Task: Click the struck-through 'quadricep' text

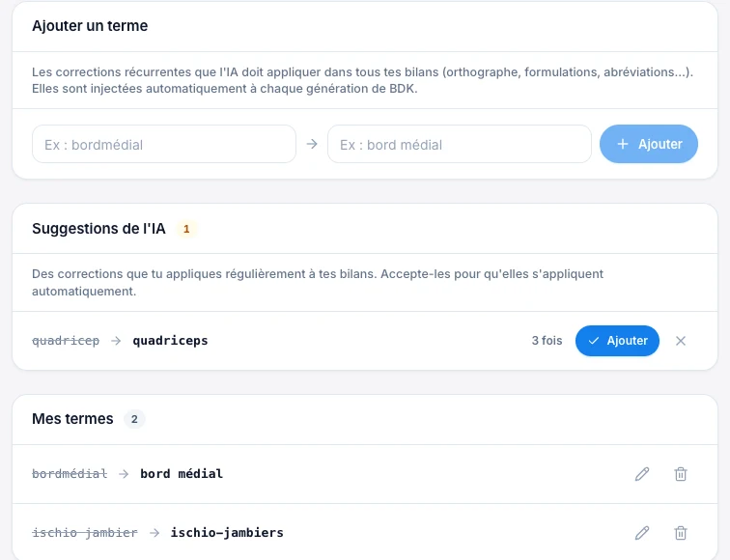Action: [66, 341]
